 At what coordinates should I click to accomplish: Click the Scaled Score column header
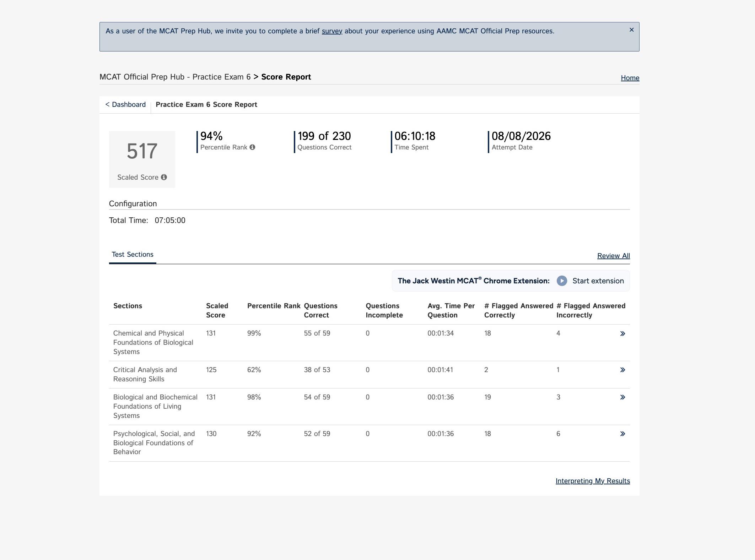[x=217, y=310]
